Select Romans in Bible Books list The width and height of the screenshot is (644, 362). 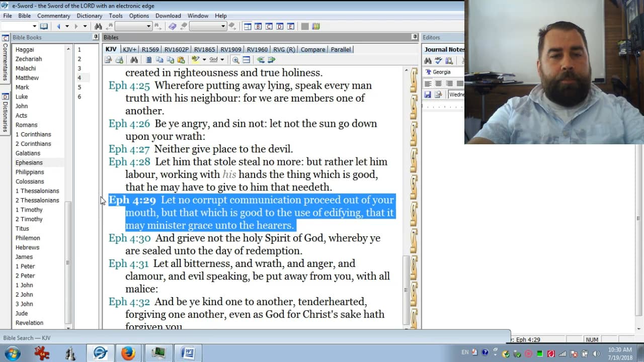click(x=27, y=125)
